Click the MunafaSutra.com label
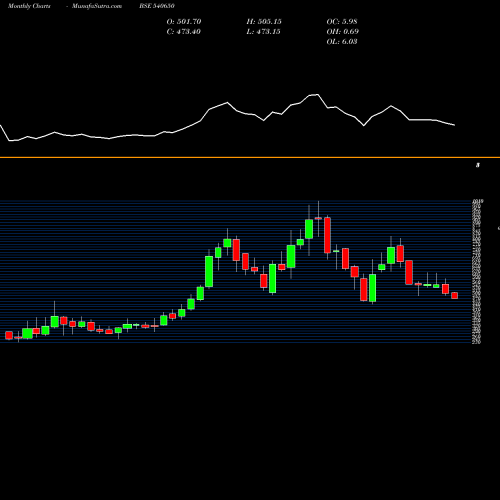Screen dimensions: 500x500 [97, 6]
